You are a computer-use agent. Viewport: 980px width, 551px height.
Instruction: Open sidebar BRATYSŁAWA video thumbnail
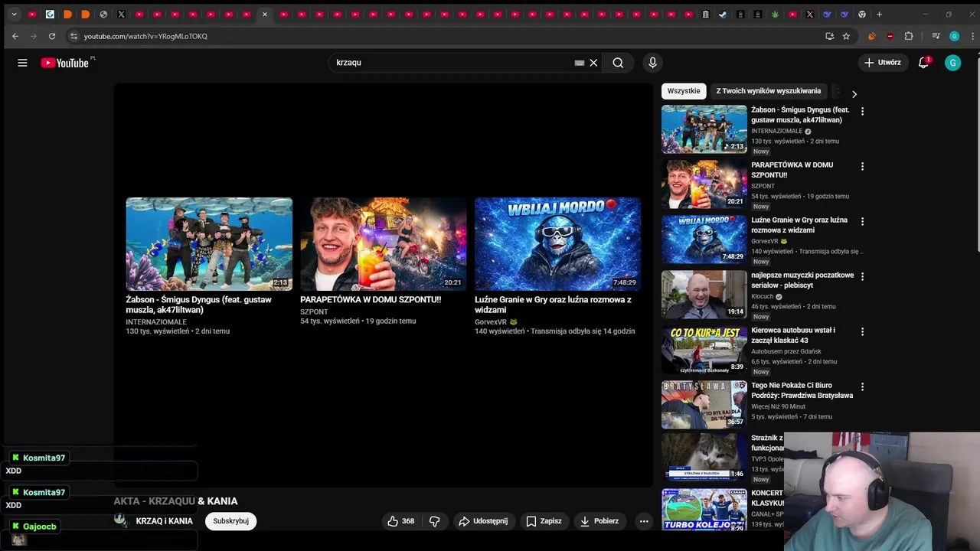coord(704,404)
